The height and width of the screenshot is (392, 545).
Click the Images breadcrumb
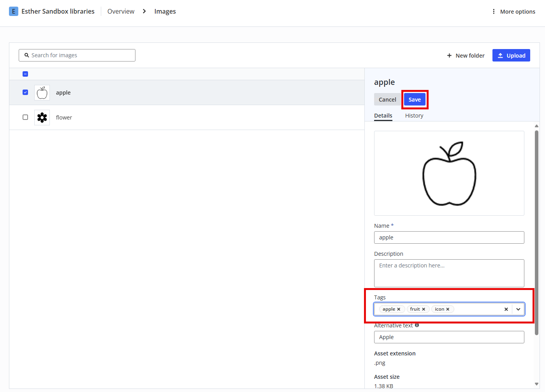[x=165, y=11]
